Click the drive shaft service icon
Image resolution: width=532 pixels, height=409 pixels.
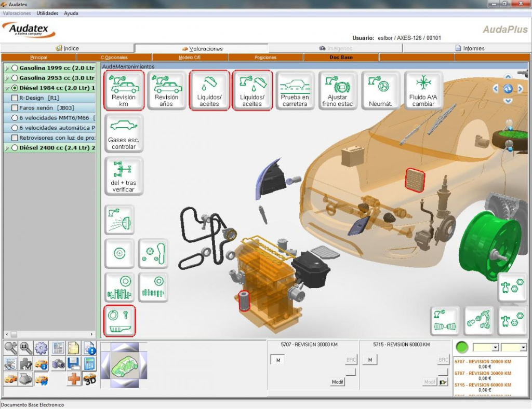pos(445,321)
